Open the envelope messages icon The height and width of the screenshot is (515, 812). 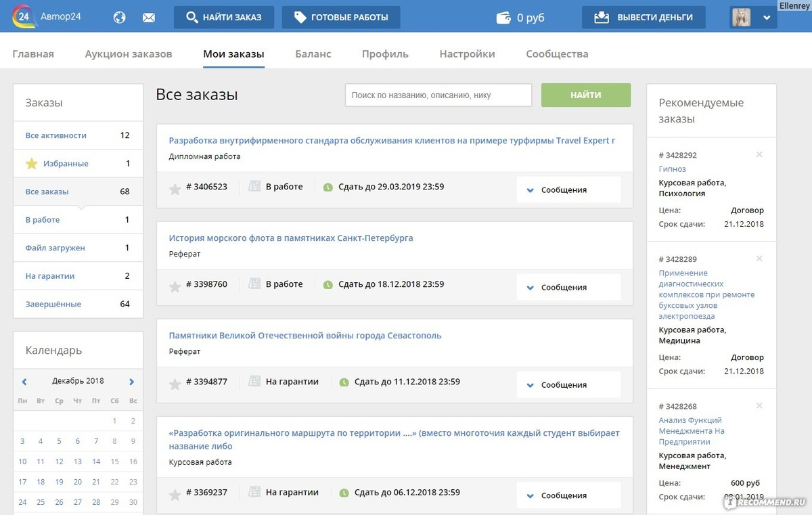coord(149,18)
